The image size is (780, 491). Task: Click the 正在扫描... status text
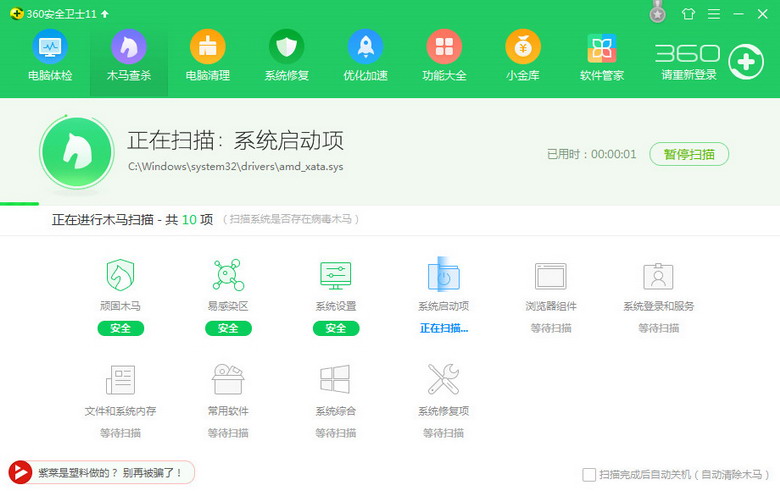(444, 328)
